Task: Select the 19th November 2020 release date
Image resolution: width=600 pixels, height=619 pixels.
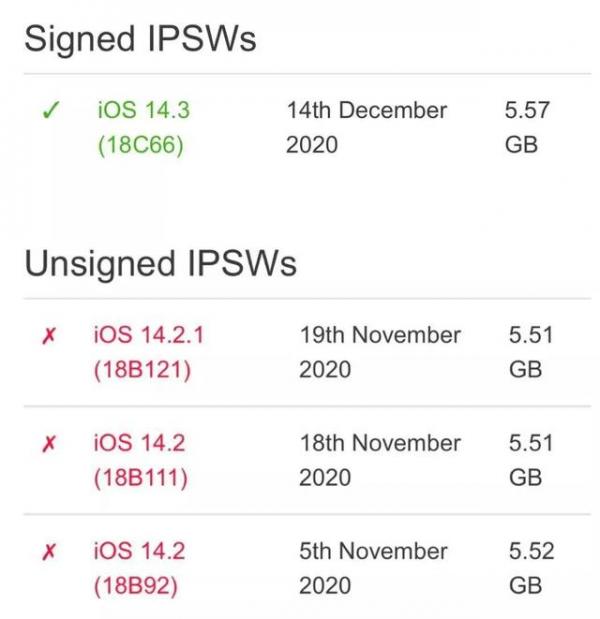Action: click(x=380, y=353)
